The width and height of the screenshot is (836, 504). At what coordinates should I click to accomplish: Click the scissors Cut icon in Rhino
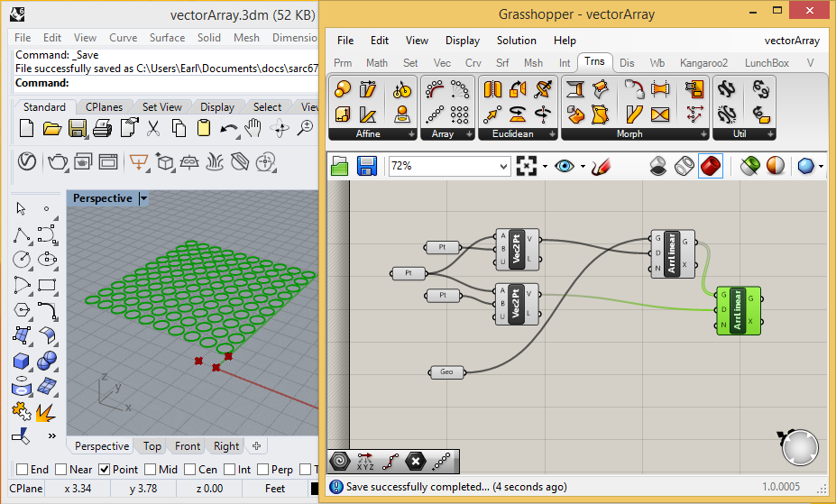pyautogui.click(x=153, y=129)
